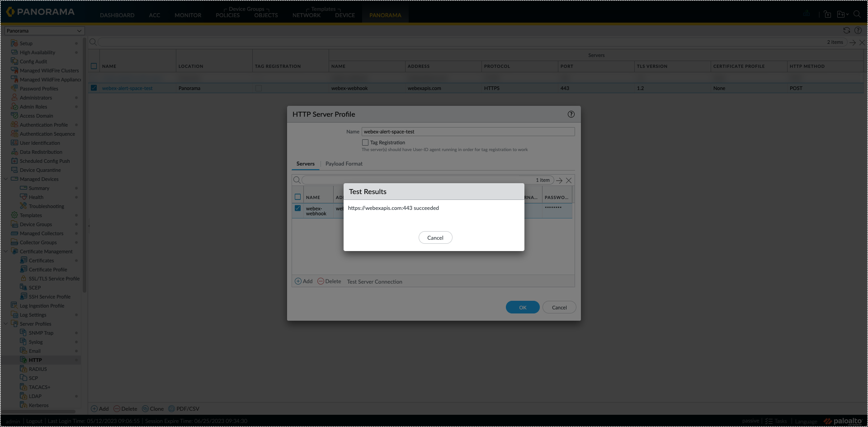
Task: Click Admin Roles icon
Action: pos(14,107)
